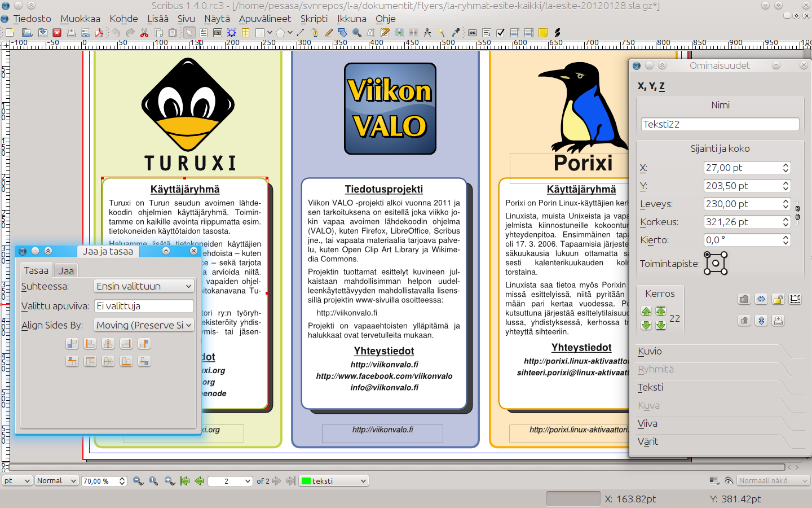Viewport: 812px width, 508px height.
Task: Open the pt units dropdown
Action: (x=16, y=481)
